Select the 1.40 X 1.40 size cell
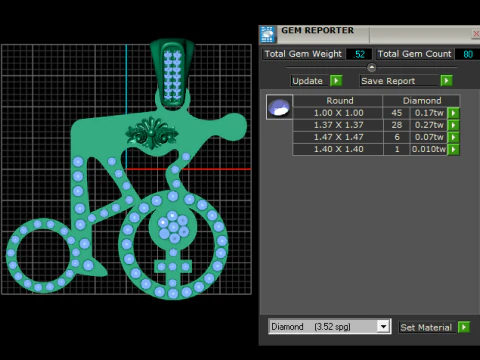 pos(338,149)
